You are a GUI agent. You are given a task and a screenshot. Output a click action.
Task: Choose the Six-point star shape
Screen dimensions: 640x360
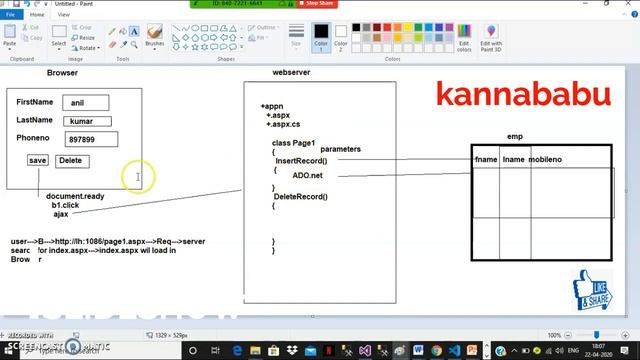(204, 47)
